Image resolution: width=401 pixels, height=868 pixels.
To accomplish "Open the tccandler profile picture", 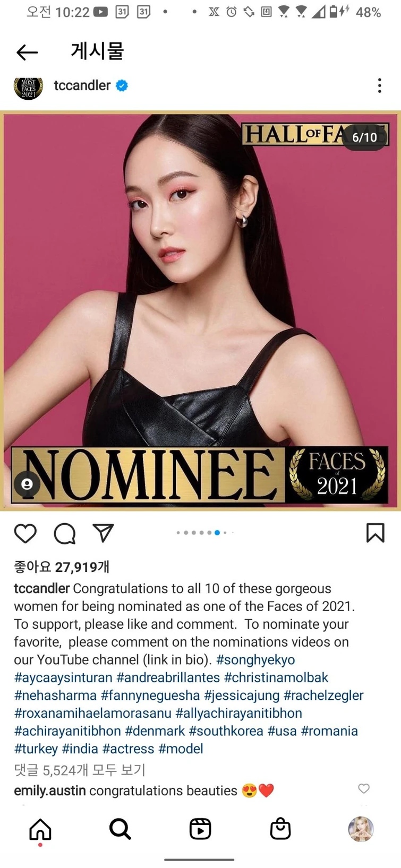I will 28,86.
